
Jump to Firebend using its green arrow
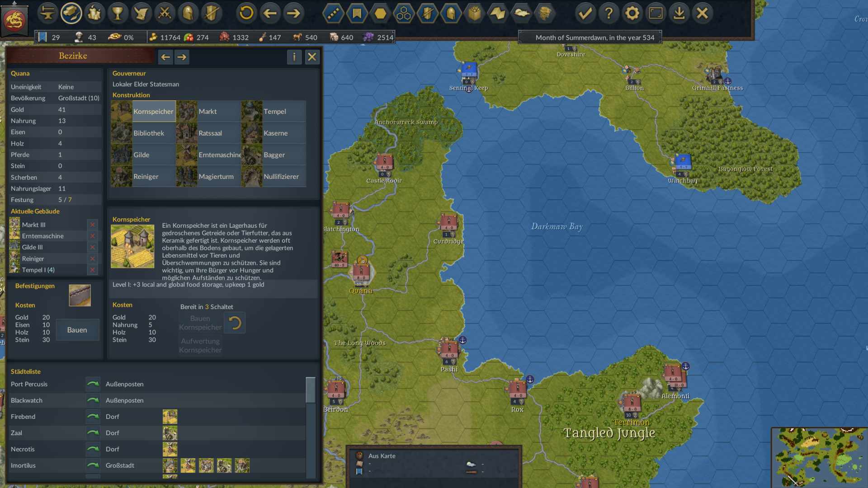93,417
